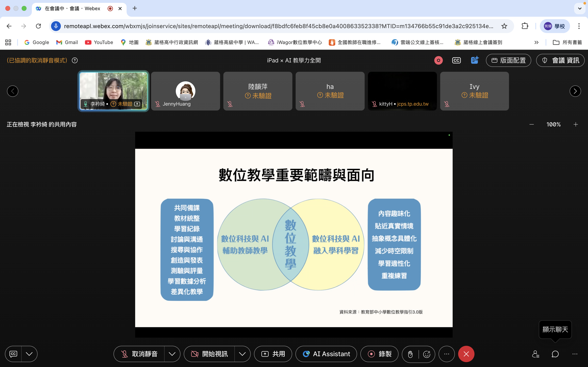Open the AI Assistant button
Viewport: 588px width, 367px height.
point(326,354)
